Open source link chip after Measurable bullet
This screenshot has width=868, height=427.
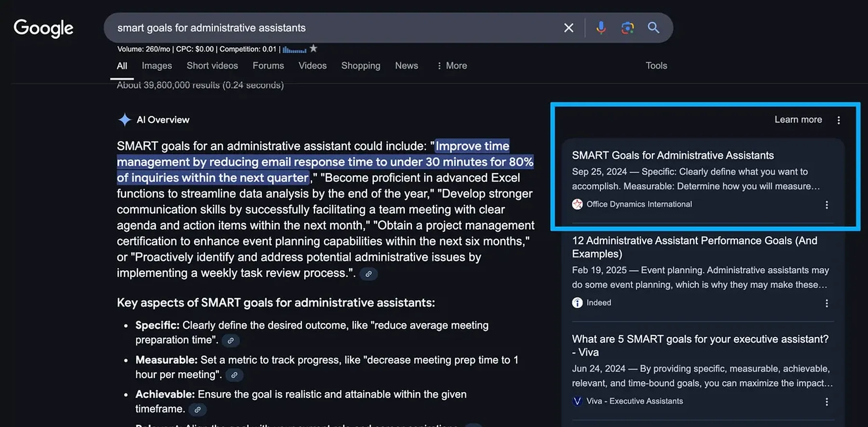point(234,375)
